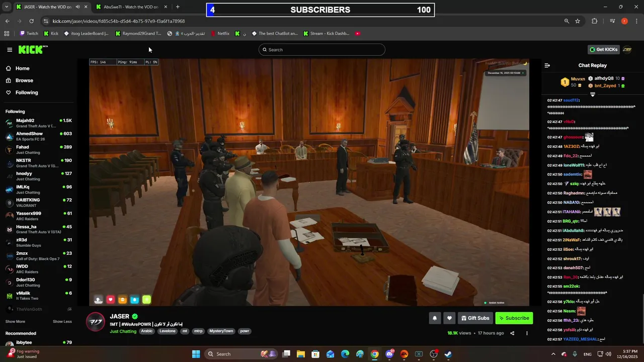This screenshot has height=362, width=644.
Task: Collapse the Chat Replay panel
Action: coord(547,65)
